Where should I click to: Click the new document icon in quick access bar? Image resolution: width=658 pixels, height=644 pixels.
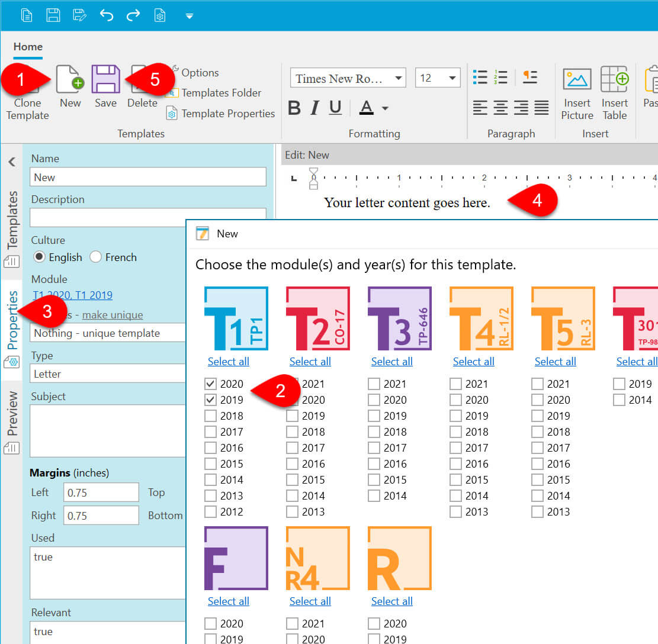27,15
